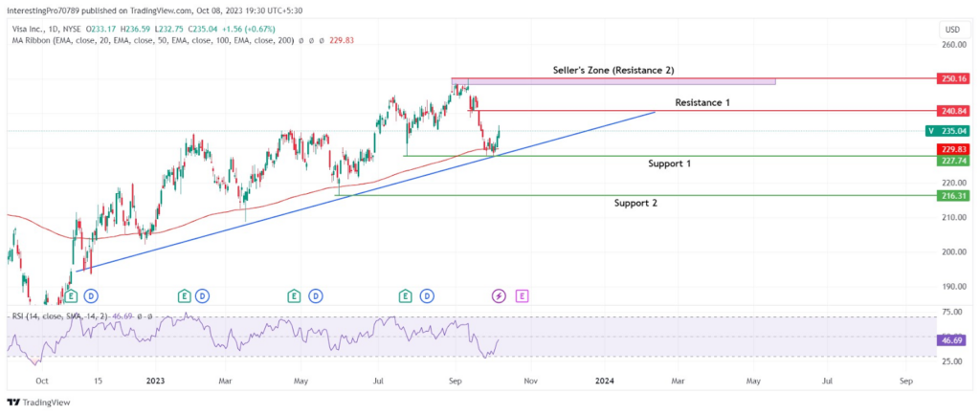Select the earnings E marker for late April 2023
Image resolution: width=980 pixels, height=414 pixels.
(294, 295)
